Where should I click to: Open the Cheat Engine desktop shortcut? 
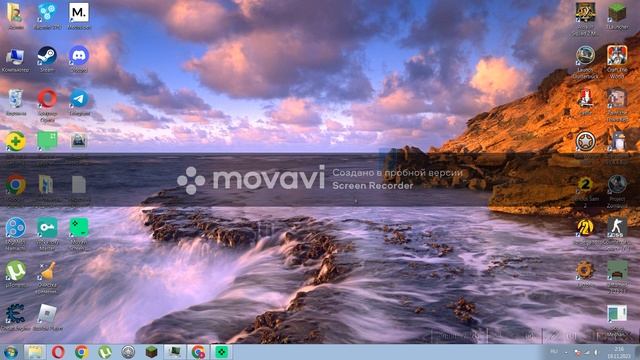(x=15, y=313)
